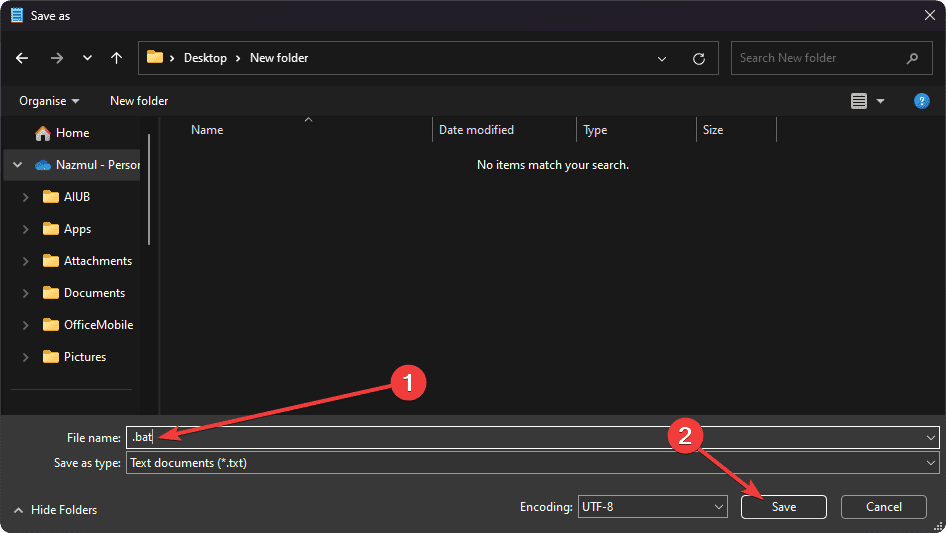Open the address bar history dropdown
Image resolution: width=946 pixels, height=533 pixels.
pos(662,59)
